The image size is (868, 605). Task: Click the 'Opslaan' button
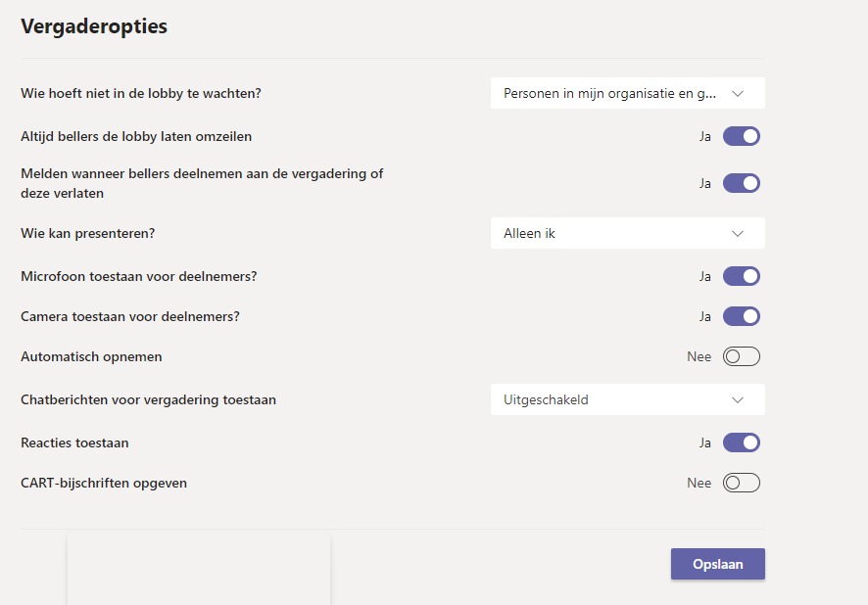[717, 564]
